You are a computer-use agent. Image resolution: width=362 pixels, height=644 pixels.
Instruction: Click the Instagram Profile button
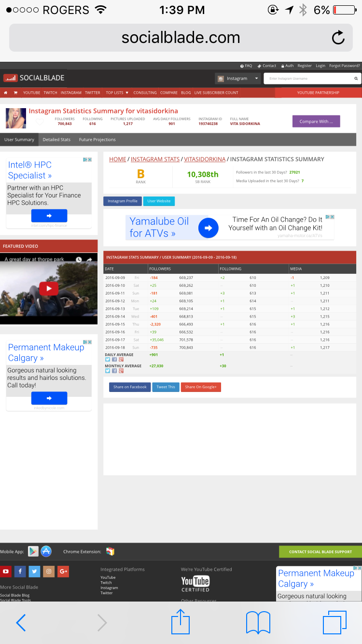click(123, 201)
